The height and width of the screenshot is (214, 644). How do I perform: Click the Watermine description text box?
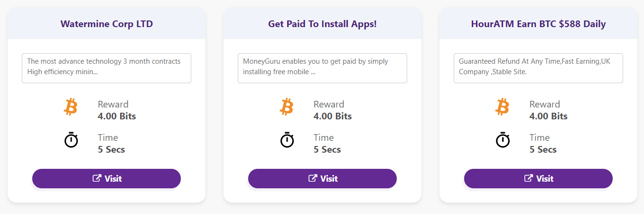coord(106,68)
